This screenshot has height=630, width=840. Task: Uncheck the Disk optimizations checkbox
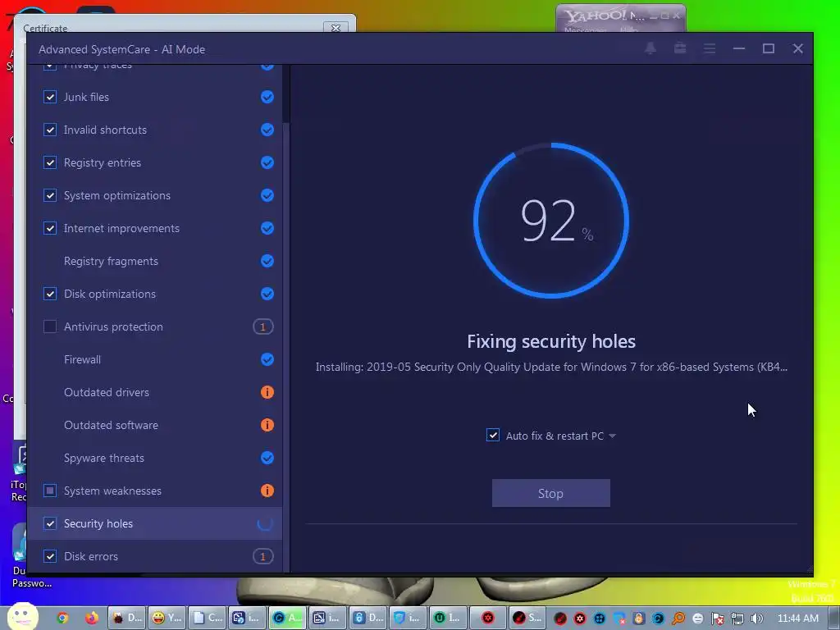(50, 294)
